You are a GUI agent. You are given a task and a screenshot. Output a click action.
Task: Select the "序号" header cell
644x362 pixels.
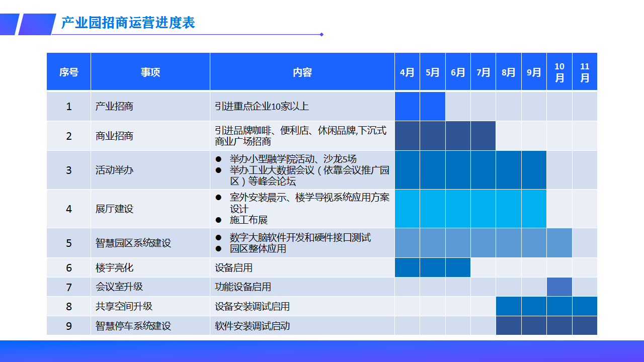click(x=68, y=72)
